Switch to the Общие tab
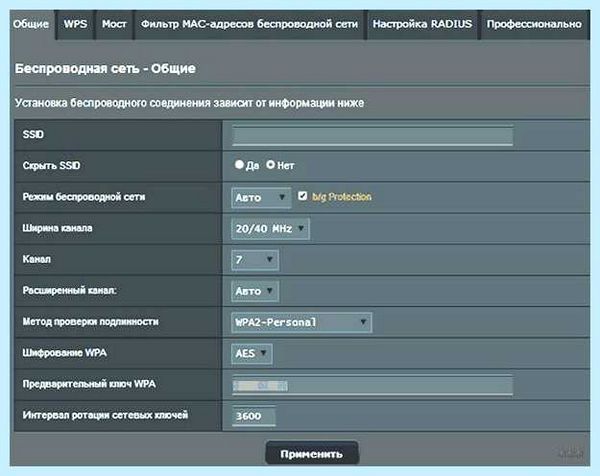 click(x=31, y=24)
